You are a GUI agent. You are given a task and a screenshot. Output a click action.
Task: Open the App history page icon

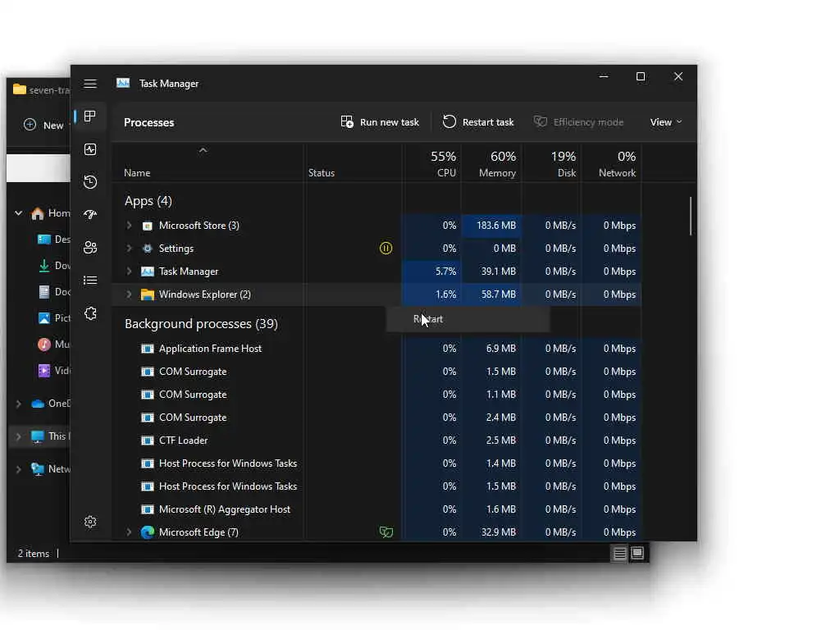click(90, 181)
